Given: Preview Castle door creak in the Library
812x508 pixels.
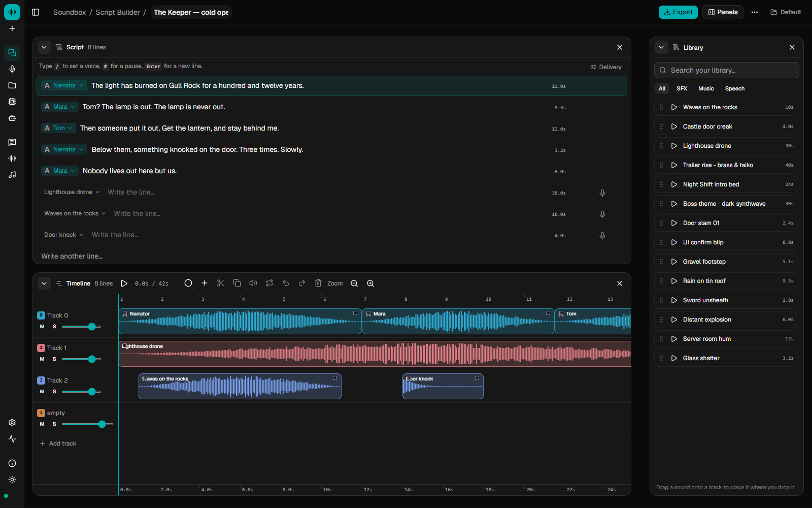Looking at the screenshot, I should point(674,126).
